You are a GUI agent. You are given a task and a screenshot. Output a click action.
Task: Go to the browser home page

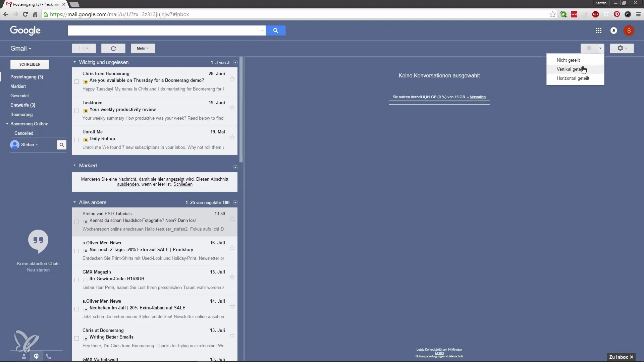pos(35,14)
